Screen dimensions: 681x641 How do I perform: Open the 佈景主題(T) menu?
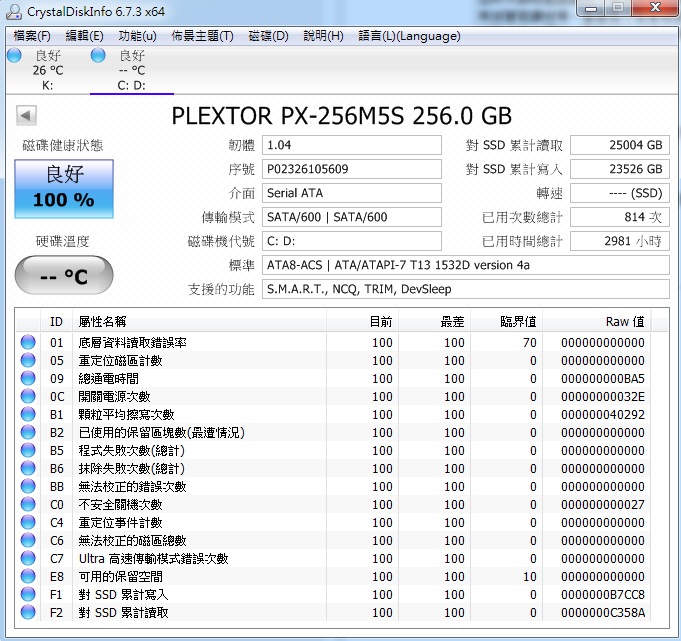click(x=202, y=36)
